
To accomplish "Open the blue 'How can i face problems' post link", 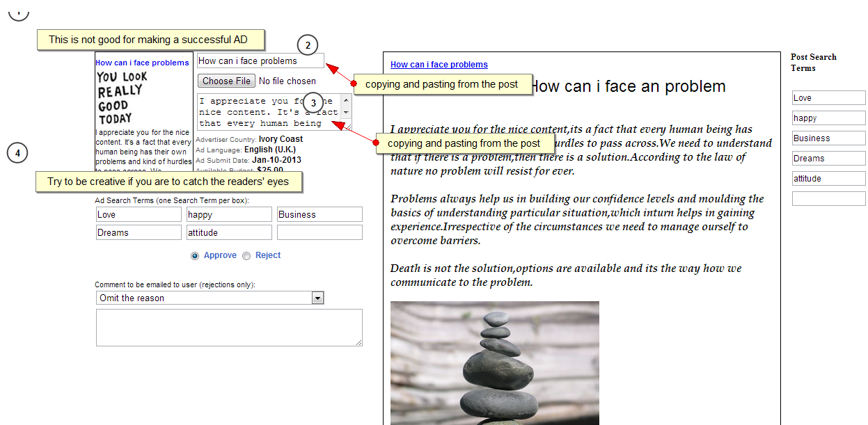I will (439, 65).
